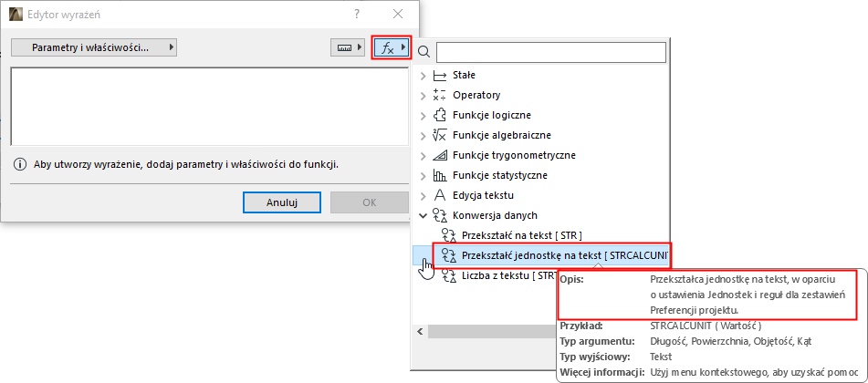This screenshot has width=868, height=383.
Task: Click the help question mark button
Action: tap(355, 14)
